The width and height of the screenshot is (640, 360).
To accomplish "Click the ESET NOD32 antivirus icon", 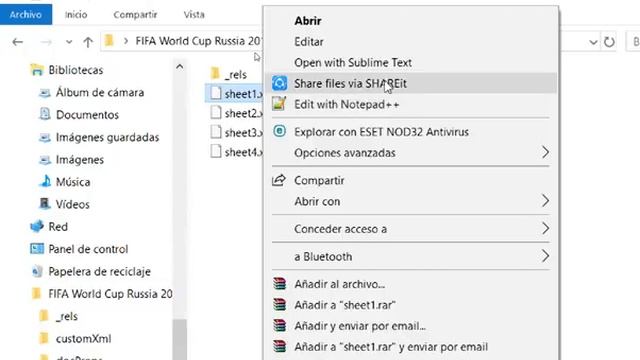I will [280, 131].
